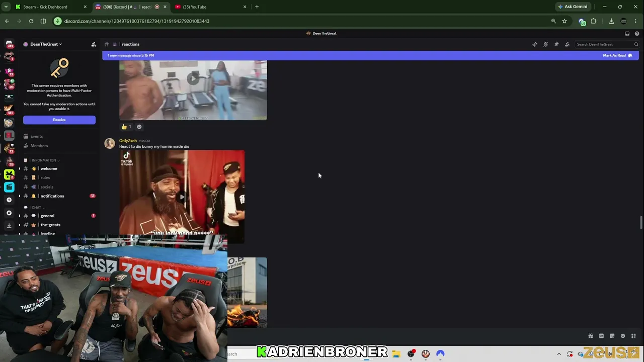Open the green Kick-logo server with 2 badge
This screenshot has width=644, height=362.
click(9, 174)
